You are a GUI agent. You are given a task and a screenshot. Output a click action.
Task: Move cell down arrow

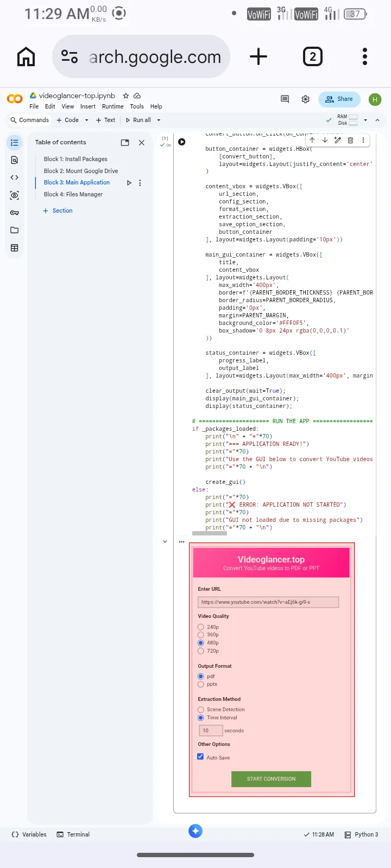point(325,140)
